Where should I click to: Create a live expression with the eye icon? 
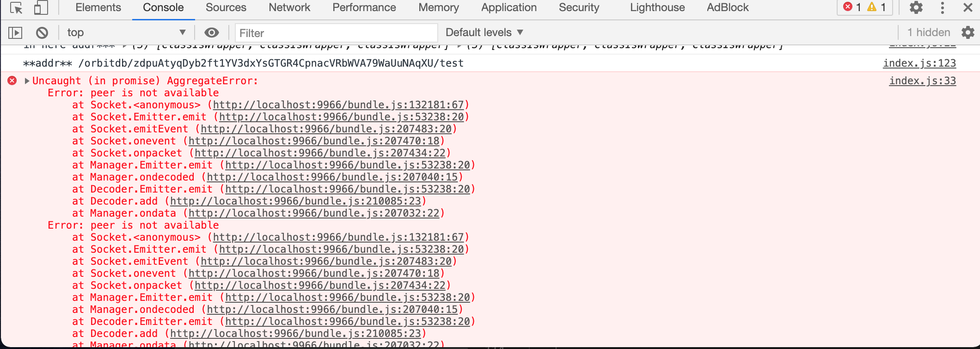212,32
